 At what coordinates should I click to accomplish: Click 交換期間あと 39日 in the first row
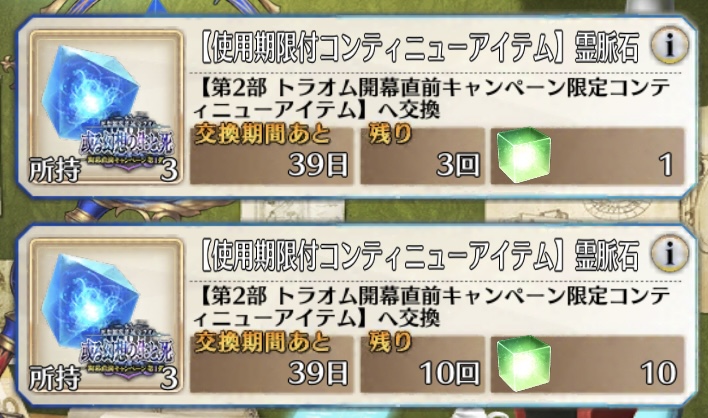(272, 155)
